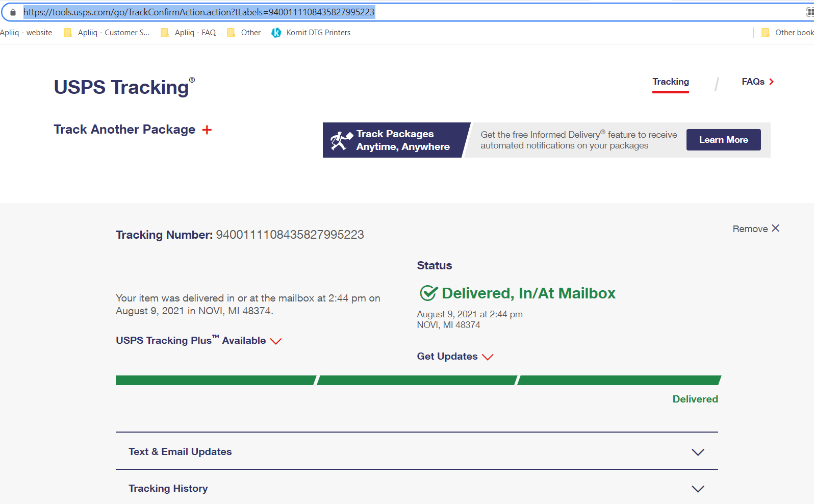Screen dimensions: 814x504
Task: Click the green delivered checkmark icon
Action: click(x=428, y=293)
